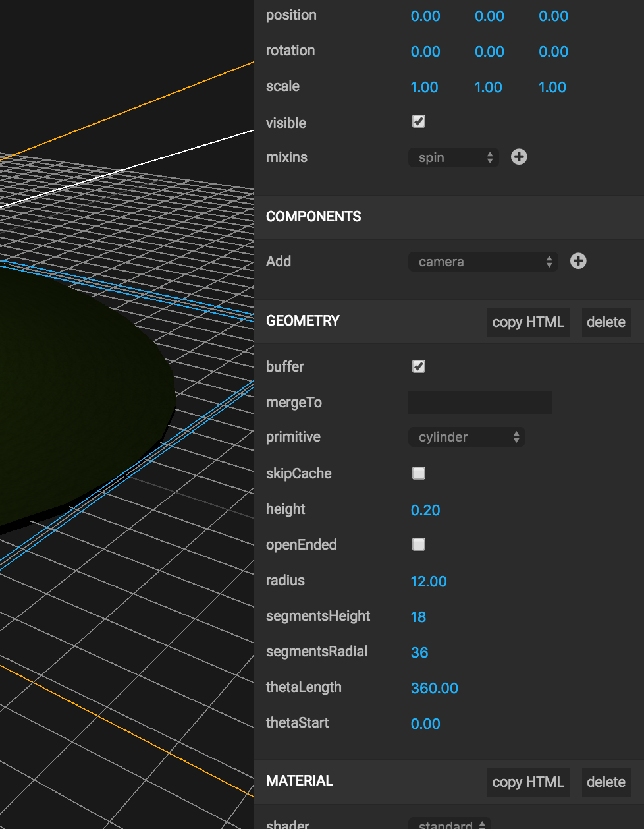644x829 pixels.
Task: Enable the skipCache checkbox
Action: tap(418, 472)
